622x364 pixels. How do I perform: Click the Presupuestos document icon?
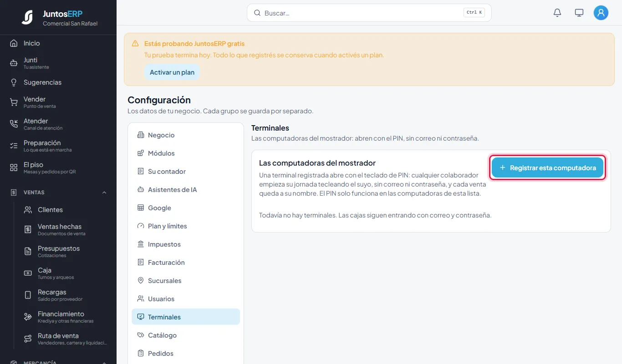point(28,252)
